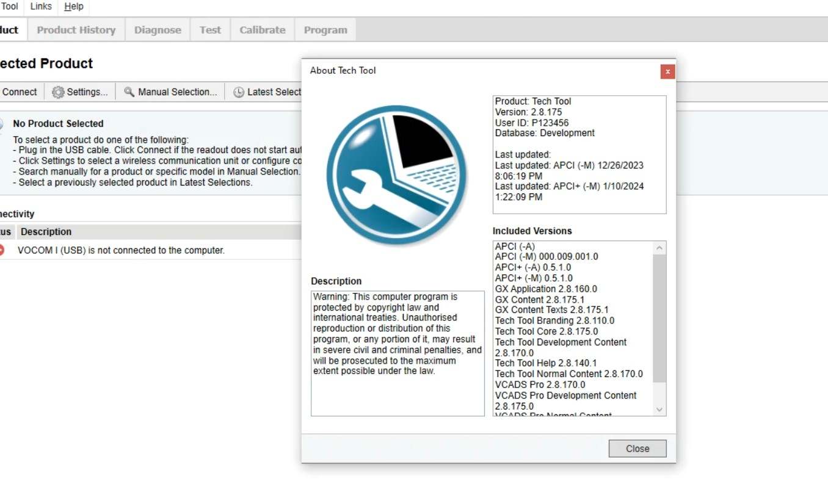Click the Close button in About dialog
The width and height of the screenshot is (828, 504).
[637, 448]
